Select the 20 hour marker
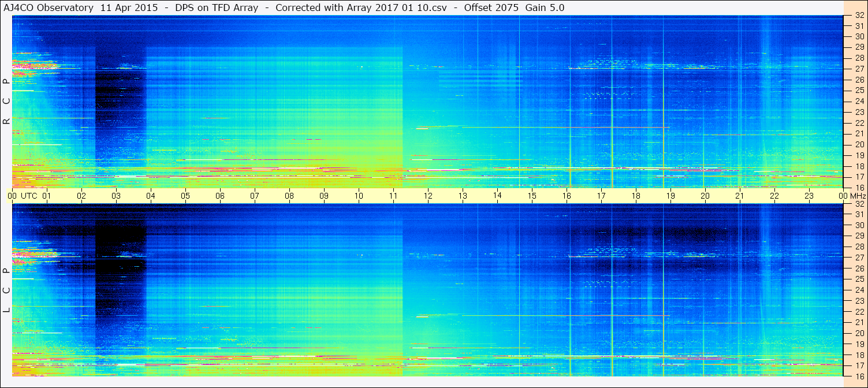 coord(705,196)
